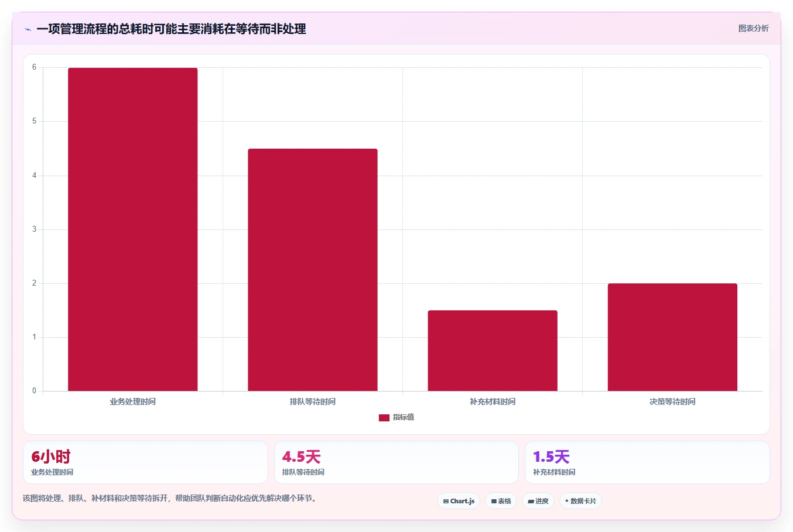Click the table icon in 表格 tag
Image resolution: width=793 pixels, height=532 pixels.
tap(494, 502)
